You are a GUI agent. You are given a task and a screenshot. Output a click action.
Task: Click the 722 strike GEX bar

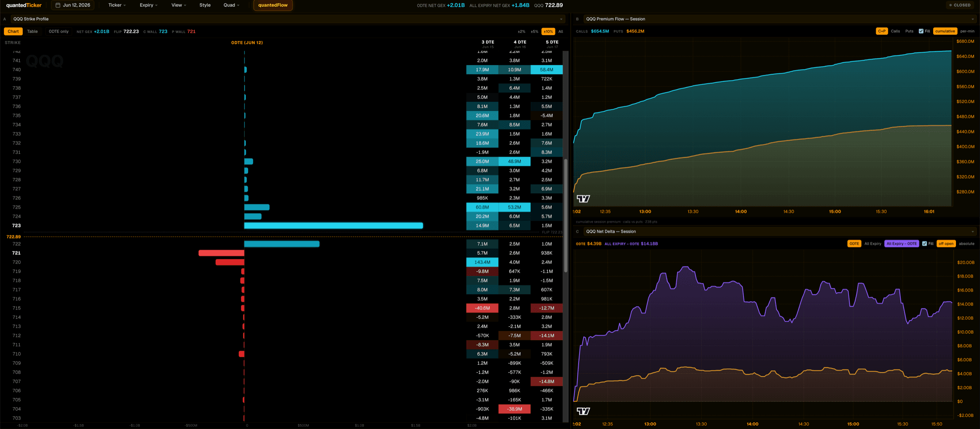(x=282, y=244)
